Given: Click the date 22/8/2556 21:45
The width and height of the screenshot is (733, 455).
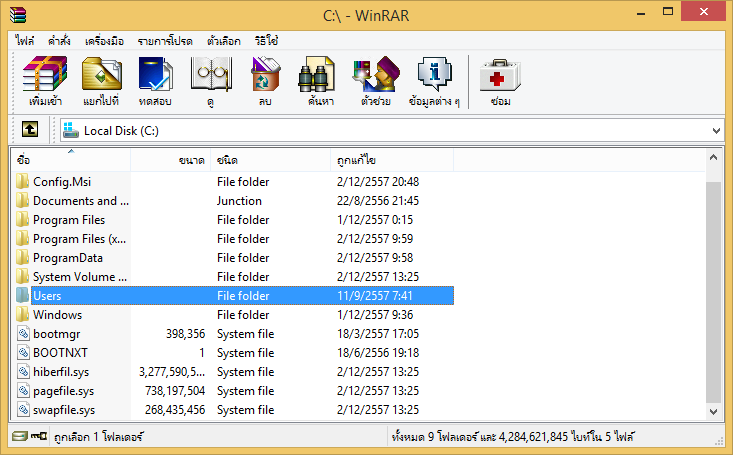Looking at the screenshot, I should [x=378, y=201].
